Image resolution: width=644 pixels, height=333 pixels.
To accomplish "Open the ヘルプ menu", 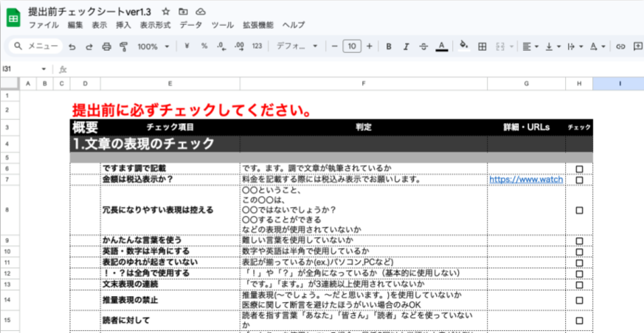I will (x=294, y=25).
